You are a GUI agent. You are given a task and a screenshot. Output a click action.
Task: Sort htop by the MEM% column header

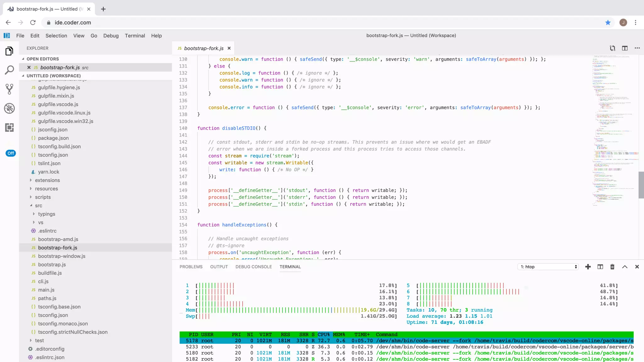339,334
